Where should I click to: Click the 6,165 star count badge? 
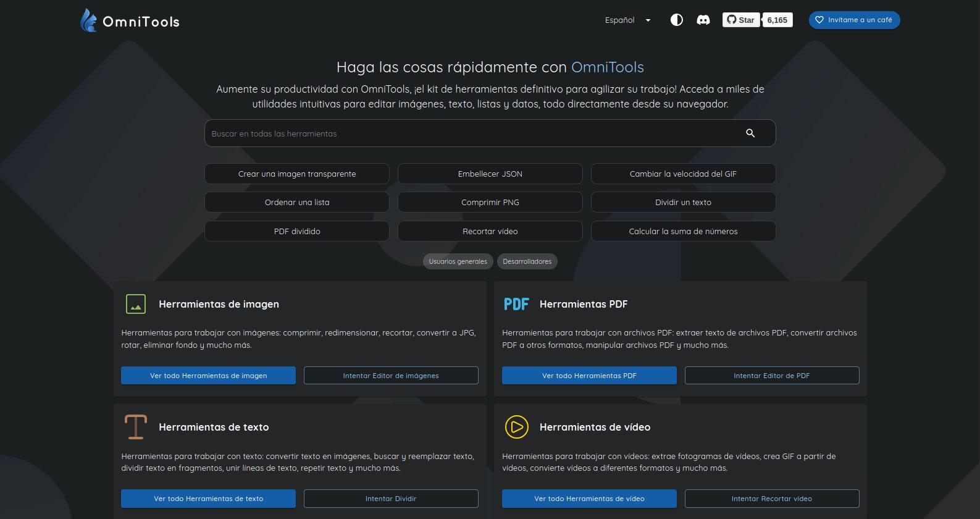click(x=777, y=20)
